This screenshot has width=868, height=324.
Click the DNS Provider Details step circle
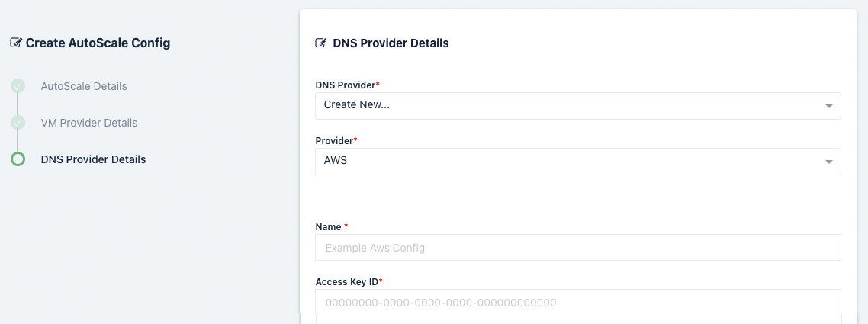point(18,159)
